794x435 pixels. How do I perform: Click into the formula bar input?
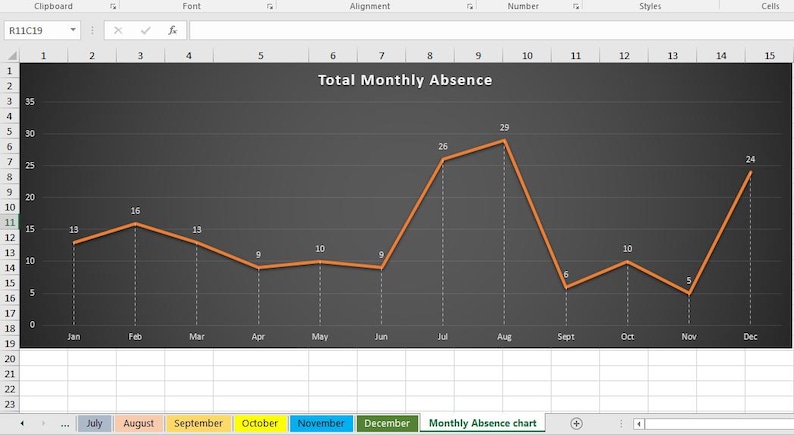pos(491,30)
